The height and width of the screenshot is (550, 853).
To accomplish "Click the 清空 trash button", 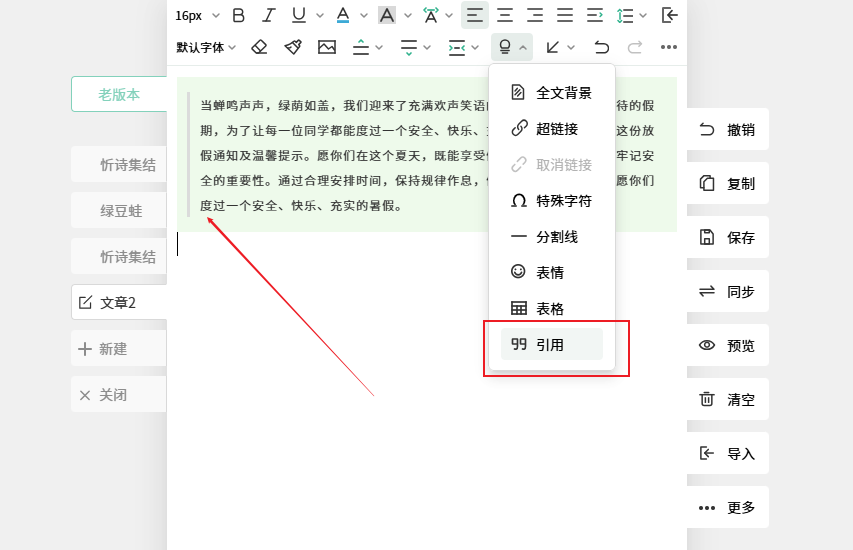I will click(728, 399).
